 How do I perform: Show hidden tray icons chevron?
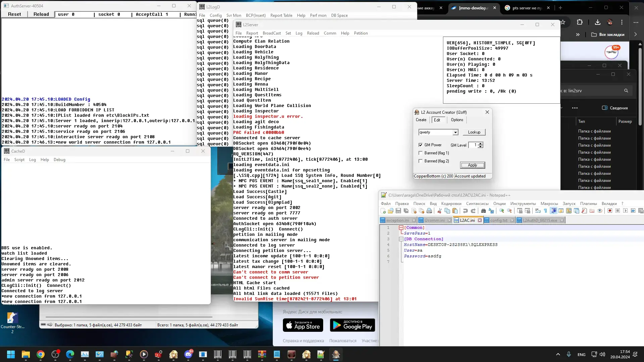point(558,354)
